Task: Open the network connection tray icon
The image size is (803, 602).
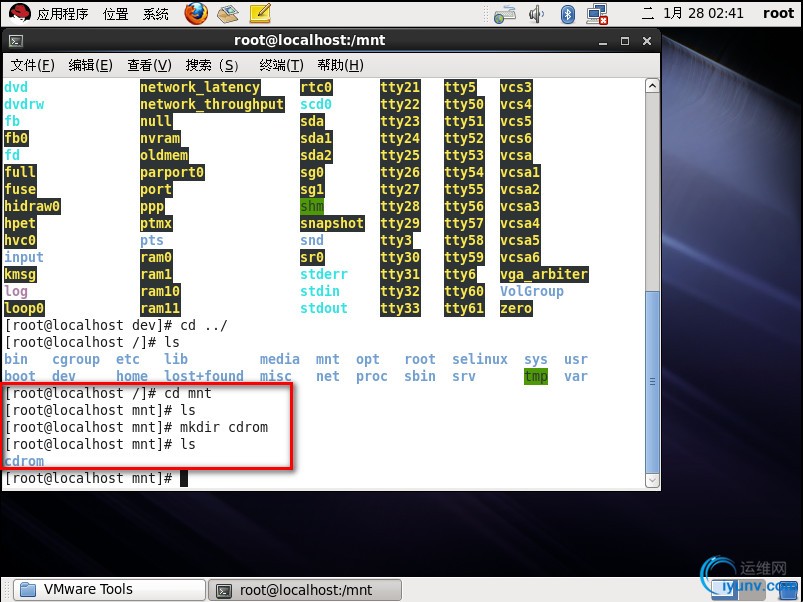Action: click(597, 14)
